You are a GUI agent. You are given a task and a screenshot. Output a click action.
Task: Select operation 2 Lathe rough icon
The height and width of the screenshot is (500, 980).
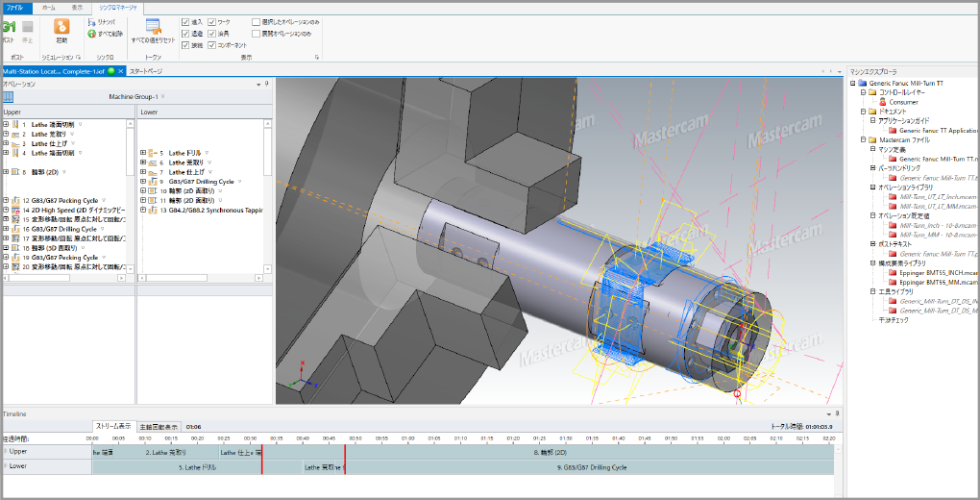point(15,134)
